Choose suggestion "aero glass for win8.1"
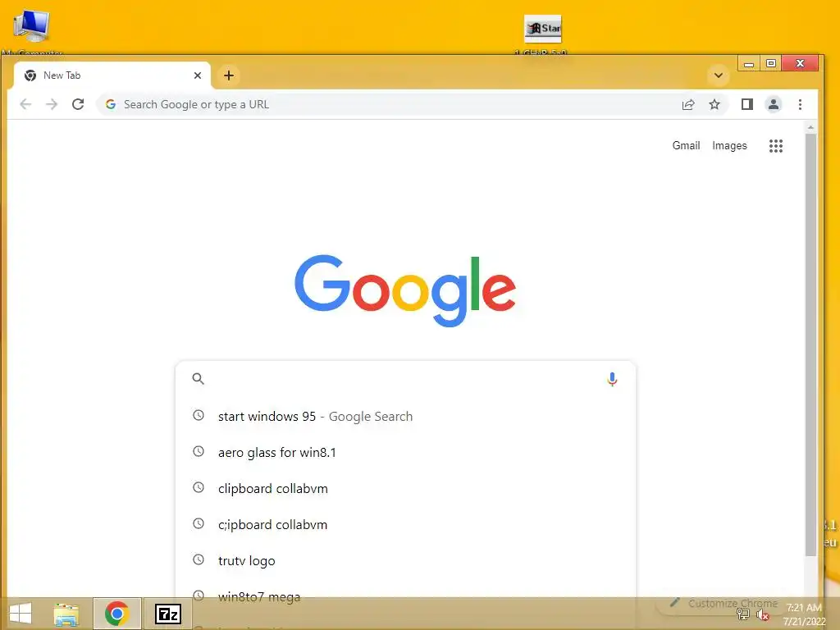840x630 pixels. 405,452
